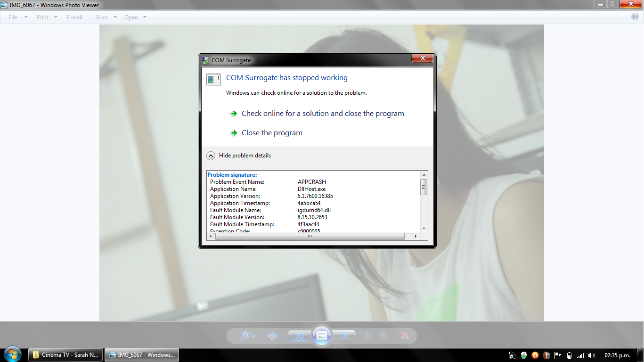Select the APPCRASH event name value
Screen dimensions: 644x362
coord(312,182)
